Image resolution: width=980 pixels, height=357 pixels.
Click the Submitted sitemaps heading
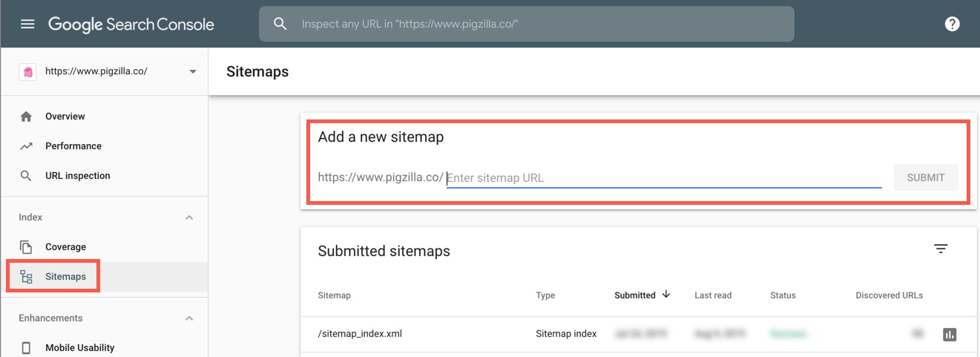point(384,251)
